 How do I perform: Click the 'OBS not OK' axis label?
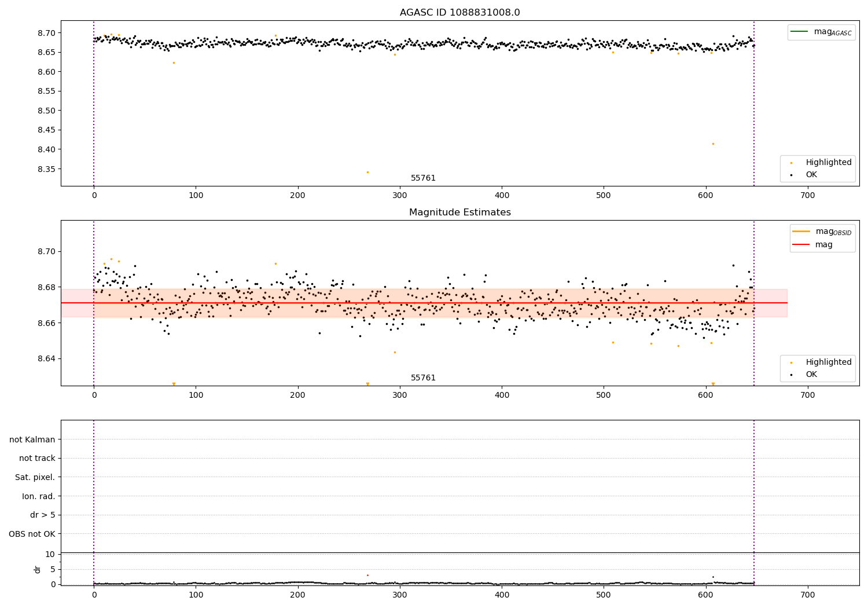point(32,534)
